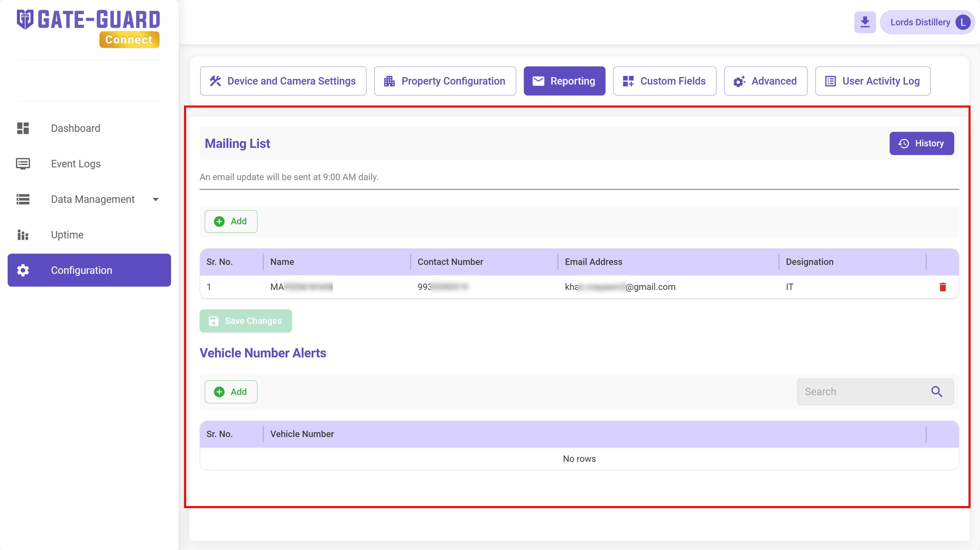Image resolution: width=980 pixels, height=550 pixels.
Task: Click the Configuration gear icon
Action: [23, 270]
